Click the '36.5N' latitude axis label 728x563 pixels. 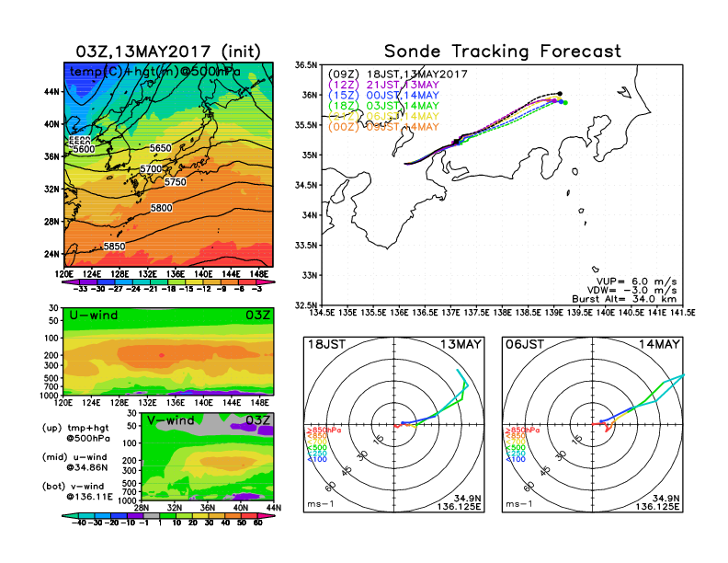[306, 65]
